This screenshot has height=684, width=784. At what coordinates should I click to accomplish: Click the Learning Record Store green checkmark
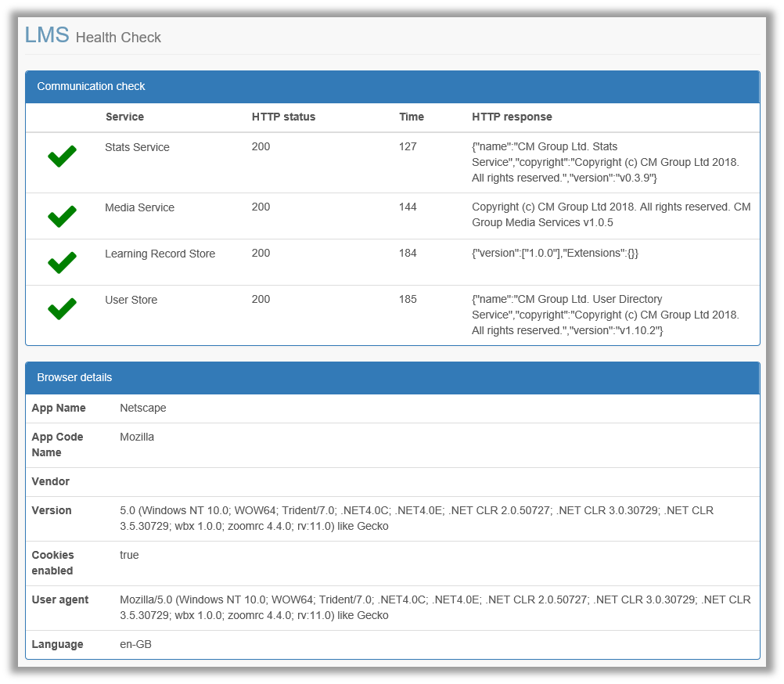click(62, 262)
